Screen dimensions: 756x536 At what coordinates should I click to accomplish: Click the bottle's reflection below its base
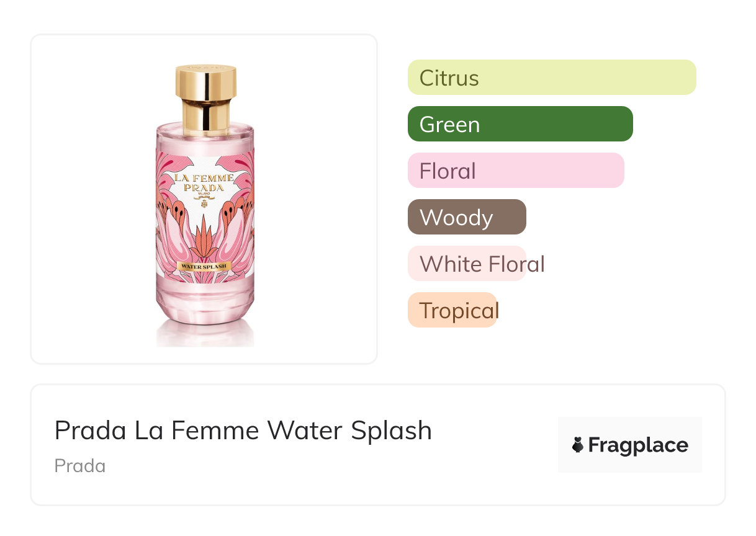click(x=205, y=336)
